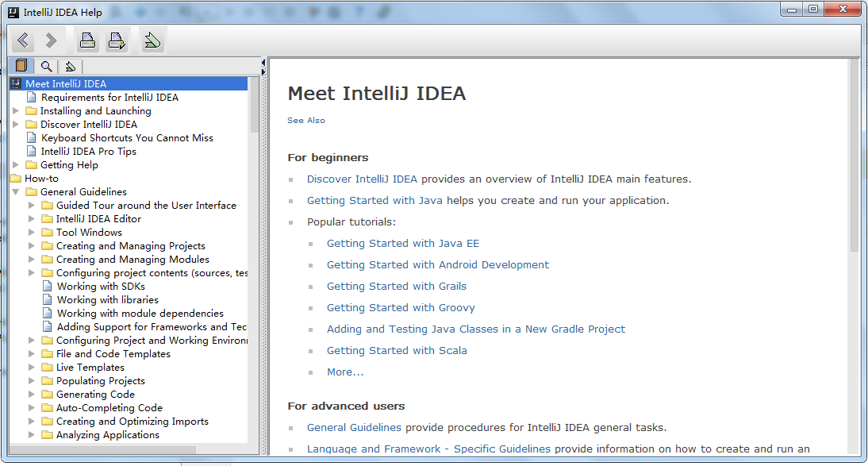The height and width of the screenshot is (466, 868).
Task: Expand the Getting Help folder
Action: 16,165
